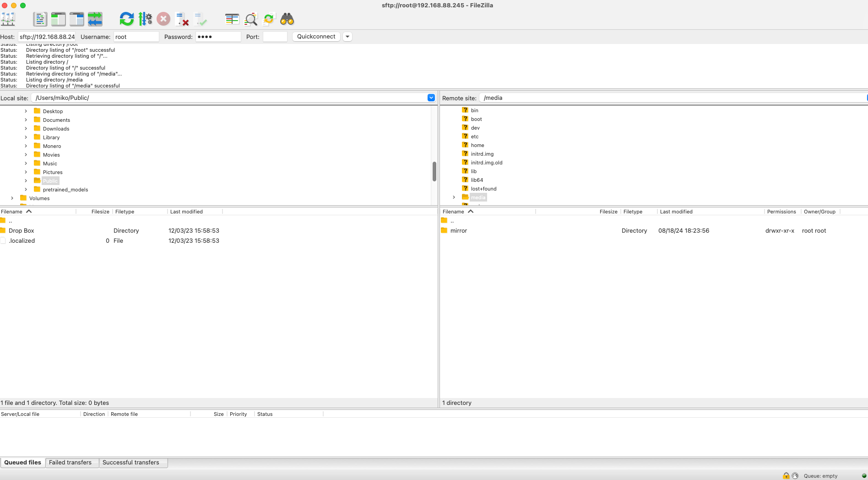Select the Pictures folder in local tree
The image size is (868, 480).
pyautogui.click(x=53, y=172)
